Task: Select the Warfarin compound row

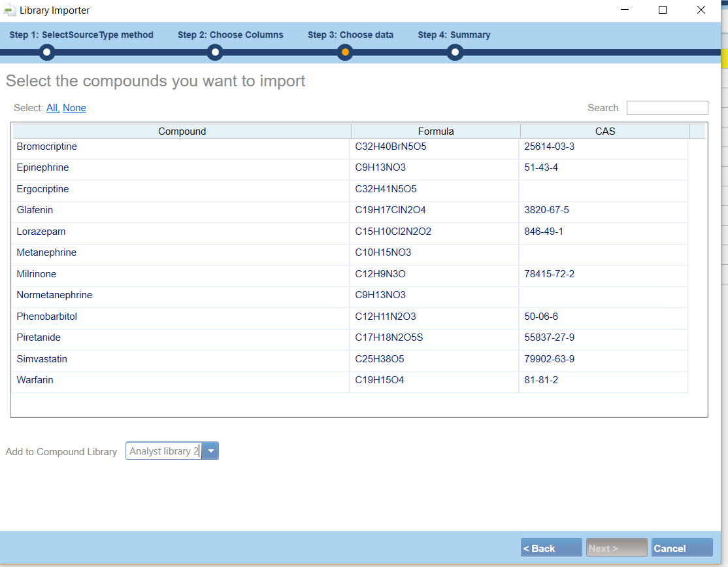Action: (x=35, y=380)
